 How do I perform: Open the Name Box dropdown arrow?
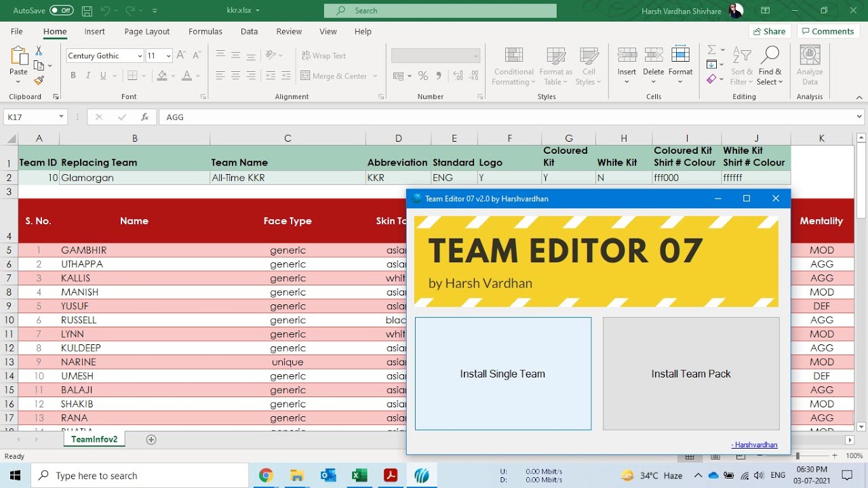(61, 117)
